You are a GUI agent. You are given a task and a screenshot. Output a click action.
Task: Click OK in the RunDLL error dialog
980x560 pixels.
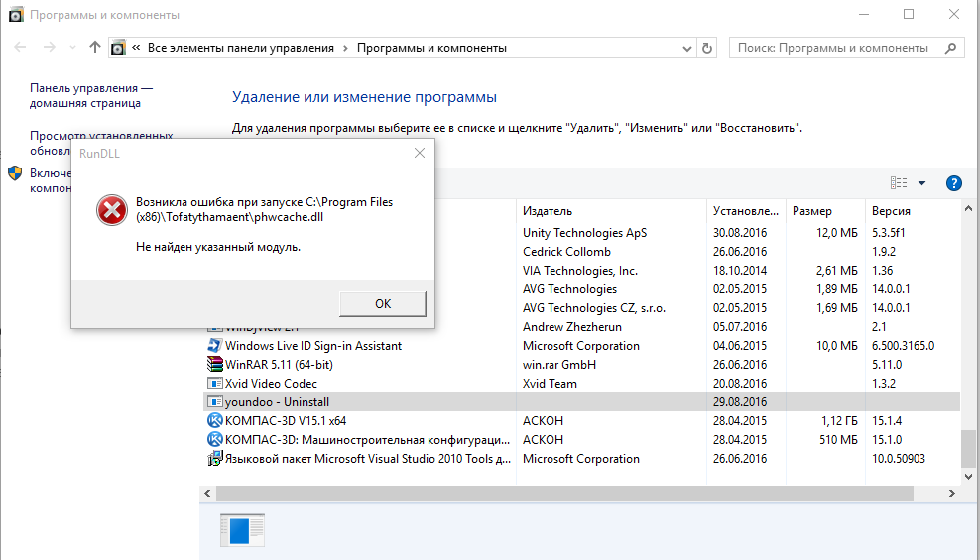point(383,304)
